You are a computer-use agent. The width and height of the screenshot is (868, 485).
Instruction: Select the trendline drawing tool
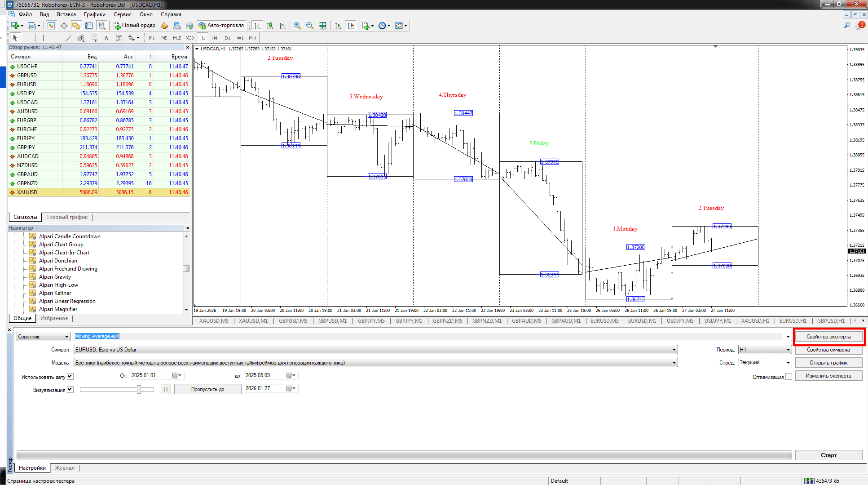click(x=68, y=38)
